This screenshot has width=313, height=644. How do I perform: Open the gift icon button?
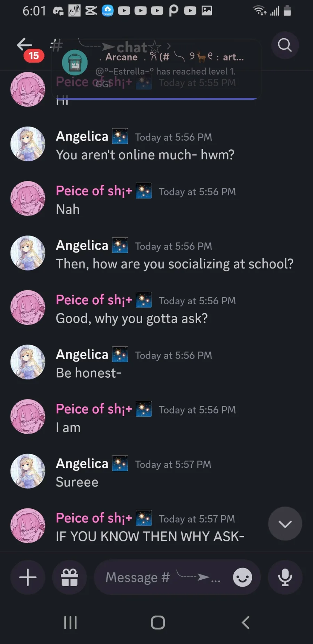click(x=70, y=577)
